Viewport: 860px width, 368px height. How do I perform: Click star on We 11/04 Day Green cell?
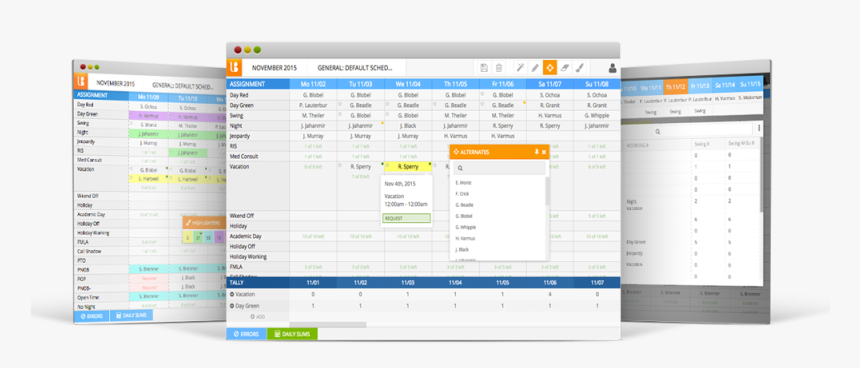click(387, 103)
